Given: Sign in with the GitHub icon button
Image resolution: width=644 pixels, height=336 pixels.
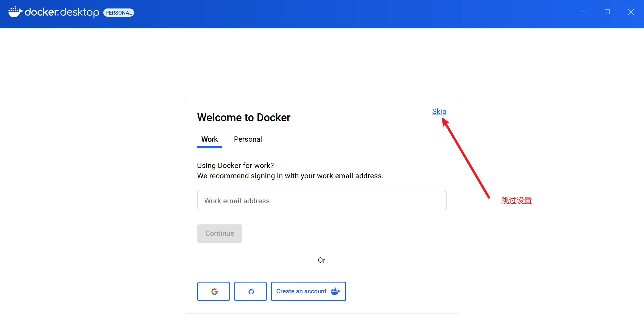Looking at the screenshot, I should tap(250, 292).
